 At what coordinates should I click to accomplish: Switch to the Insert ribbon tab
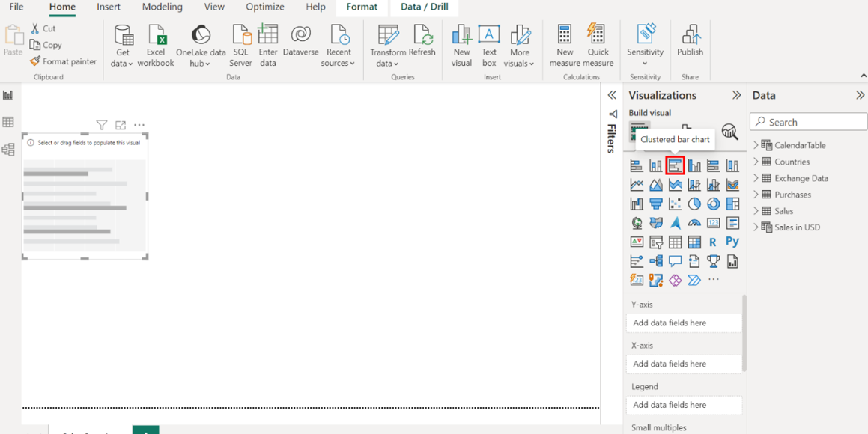(x=109, y=7)
